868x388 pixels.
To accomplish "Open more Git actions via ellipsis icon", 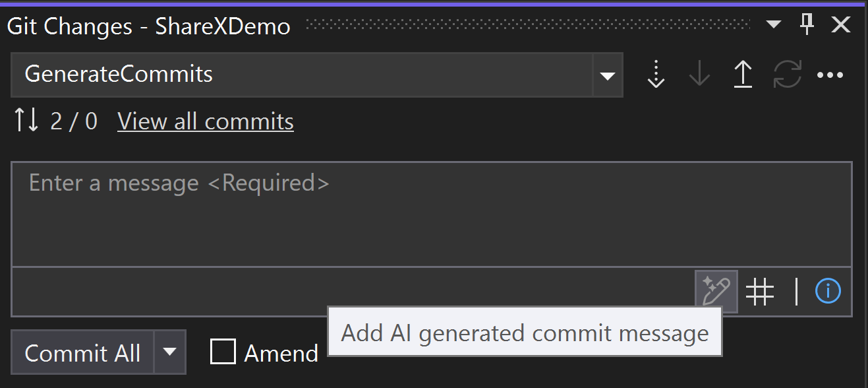I will [830, 75].
